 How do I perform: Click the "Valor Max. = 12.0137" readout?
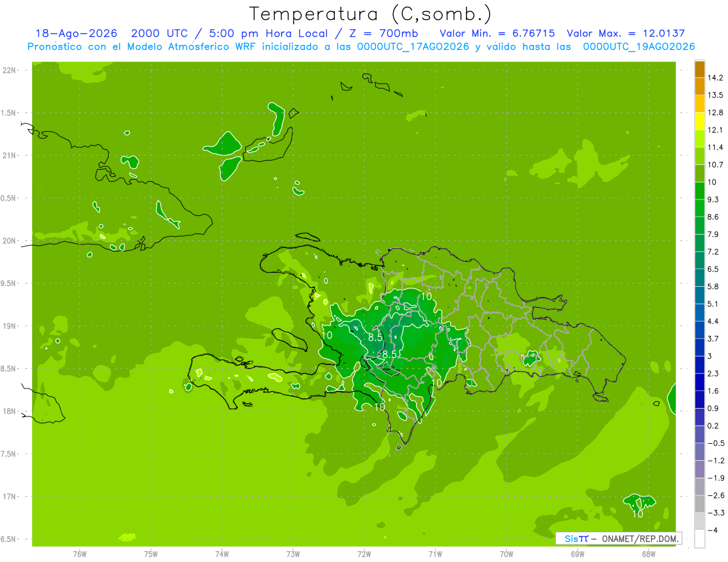pos(625,33)
